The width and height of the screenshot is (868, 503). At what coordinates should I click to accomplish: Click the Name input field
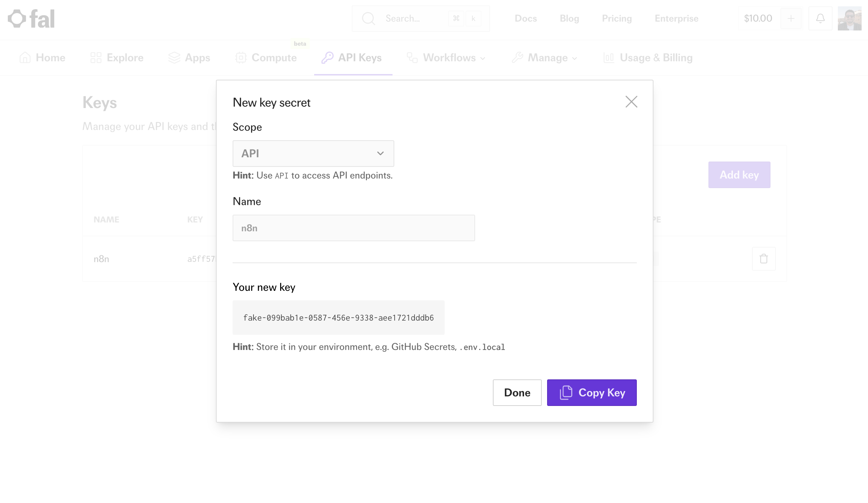354,228
